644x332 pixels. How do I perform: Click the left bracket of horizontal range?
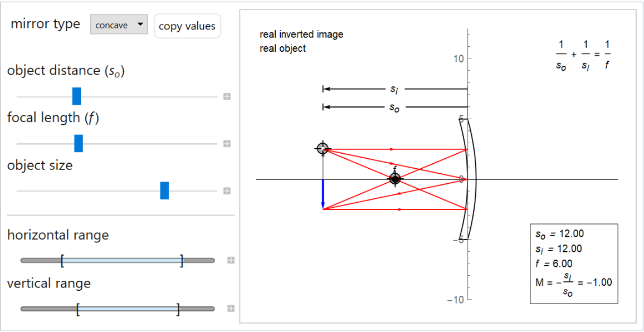(x=62, y=260)
